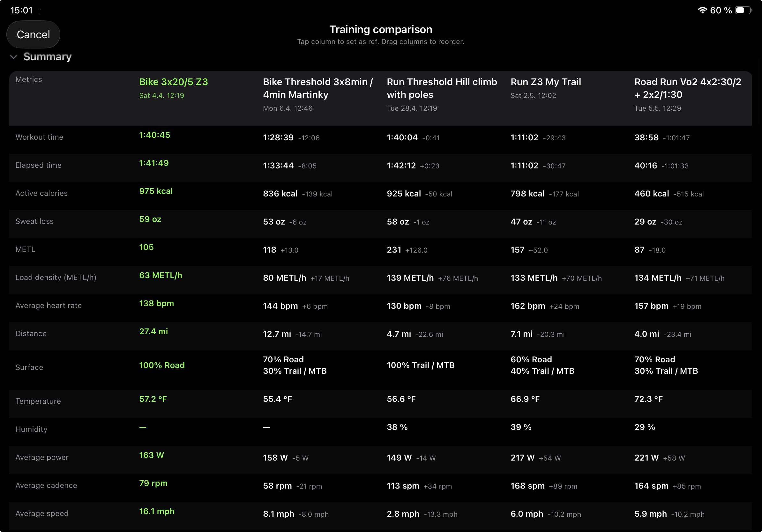The height and width of the screenshot is (532, 762).
Task: Tap load density value 139 METL/h
Action: click(x=410, y=278)
